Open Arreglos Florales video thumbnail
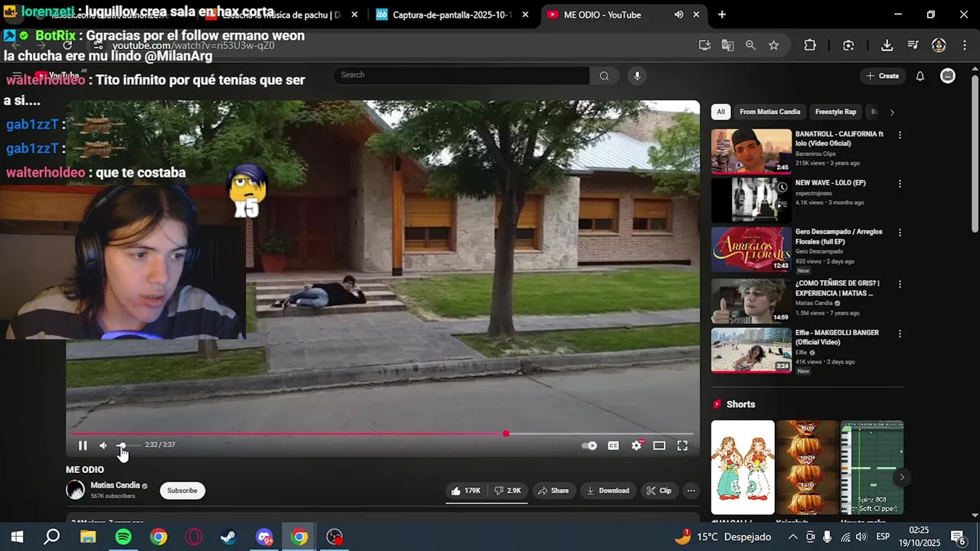980x551 pixels. tap(751, 249)
